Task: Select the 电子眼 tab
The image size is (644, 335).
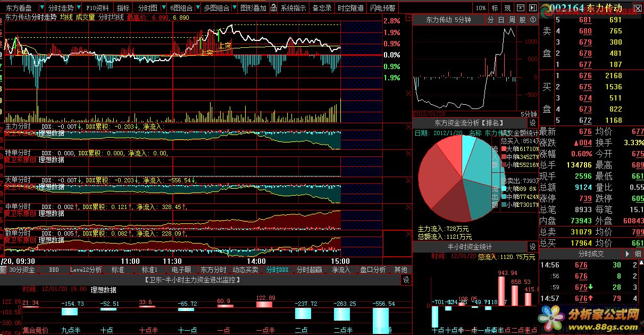Action: (x=181, y=270)
